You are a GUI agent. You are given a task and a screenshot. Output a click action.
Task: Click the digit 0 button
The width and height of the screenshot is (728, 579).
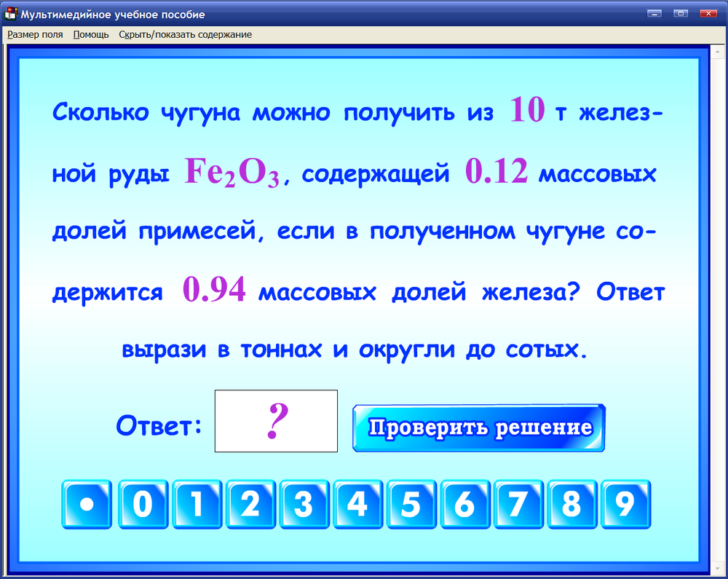143,504
